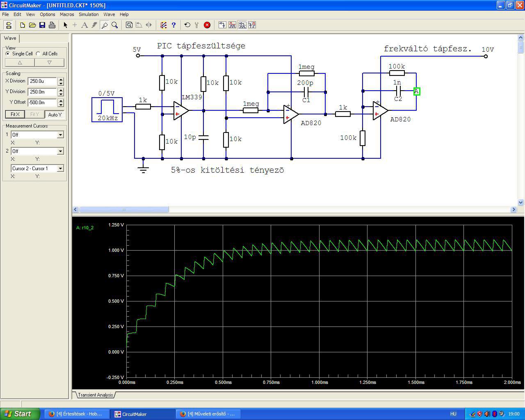Click the Mirror icon

click(x=149, y=25)
